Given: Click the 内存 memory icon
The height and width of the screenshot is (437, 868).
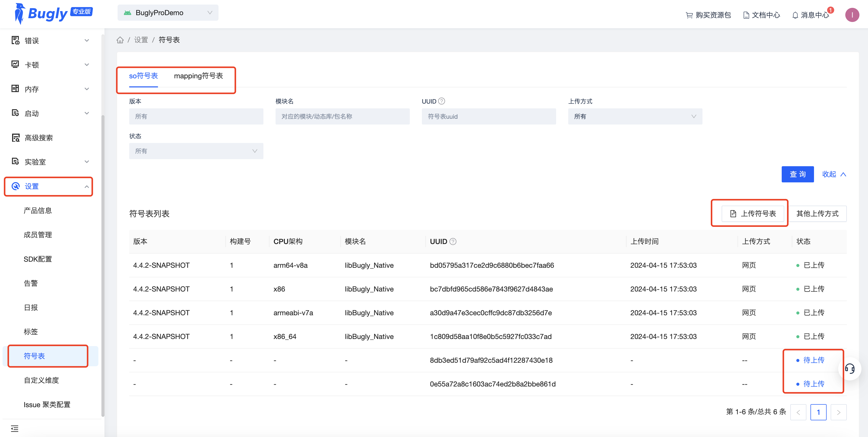Looking at the screenshot, I should pyautogui.click(x=15, y=89).
